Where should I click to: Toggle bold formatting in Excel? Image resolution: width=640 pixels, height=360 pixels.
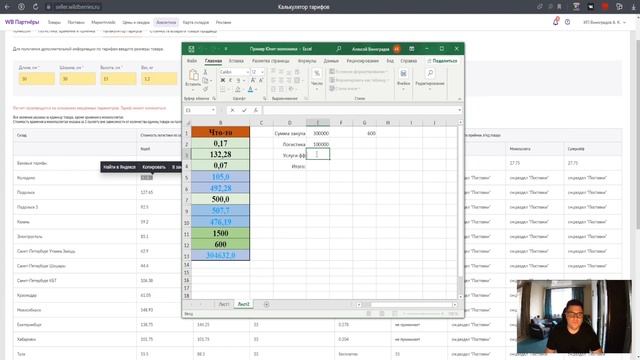click(223, 80)
